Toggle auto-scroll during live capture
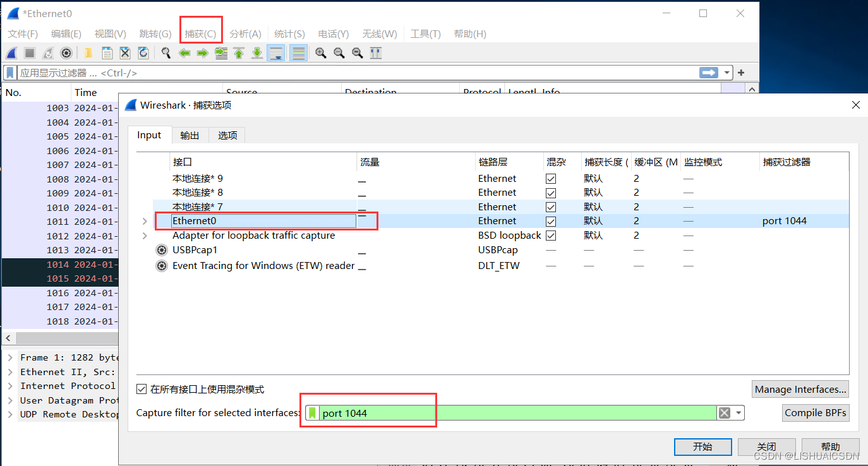868x466 pixels. tap(276, 53)
